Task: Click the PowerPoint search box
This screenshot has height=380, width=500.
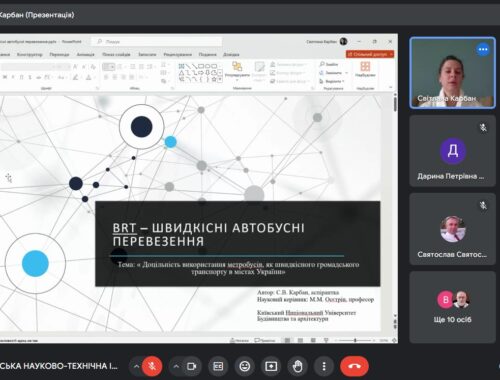Action: pyautogui.click(x=157, y=41)
